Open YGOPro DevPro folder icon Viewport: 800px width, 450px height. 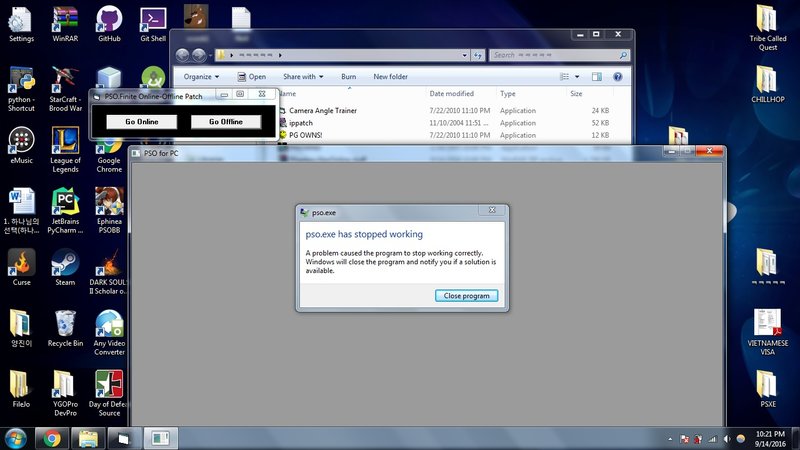(x=65, y=393)
